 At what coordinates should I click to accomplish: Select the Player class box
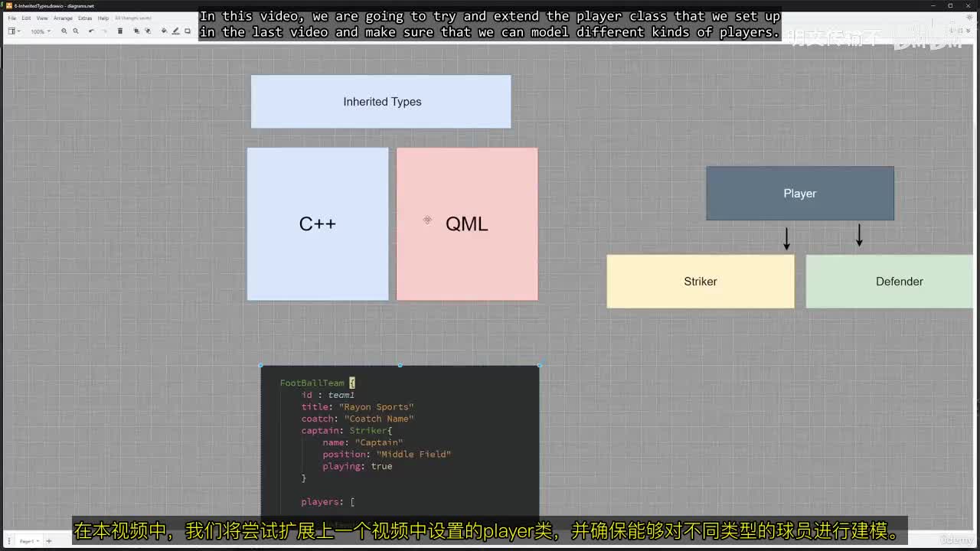800,194
